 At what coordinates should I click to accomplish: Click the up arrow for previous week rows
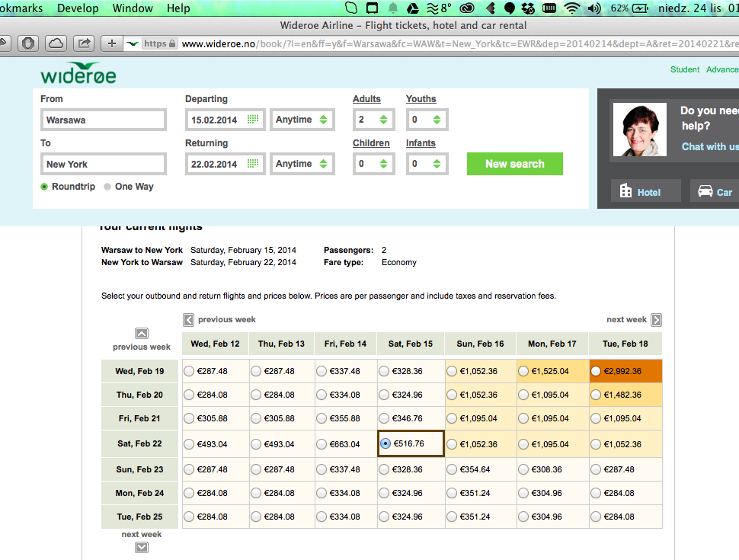[x=142, y=333]
